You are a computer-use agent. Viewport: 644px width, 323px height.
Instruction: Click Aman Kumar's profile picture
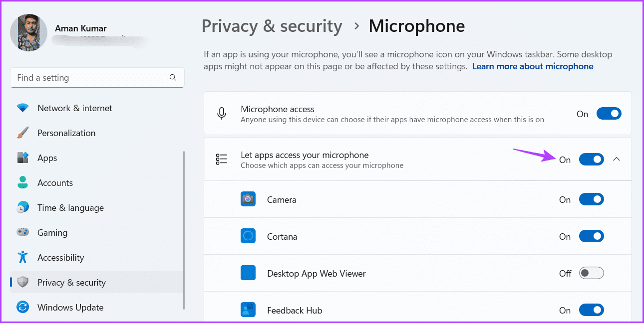[x=28, y=32]
